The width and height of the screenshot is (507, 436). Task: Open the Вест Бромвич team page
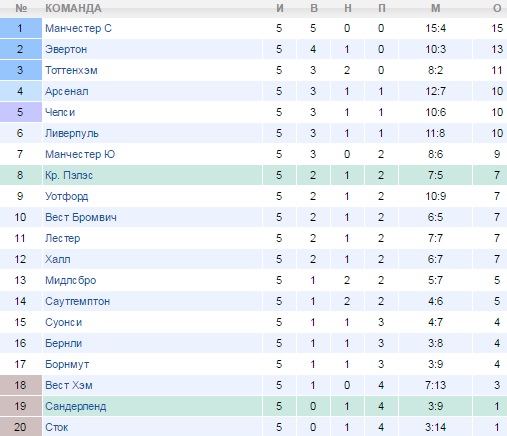pos(81,217)
